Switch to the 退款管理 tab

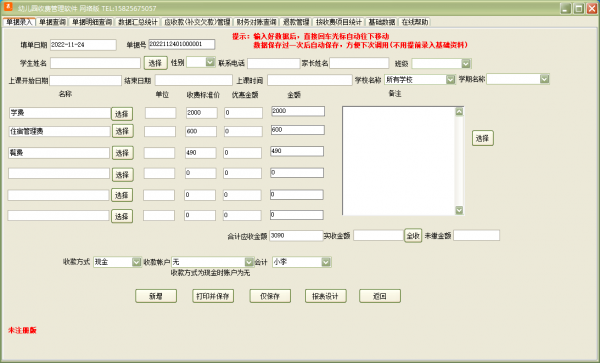pyautogui.click(x=296, y=22)
